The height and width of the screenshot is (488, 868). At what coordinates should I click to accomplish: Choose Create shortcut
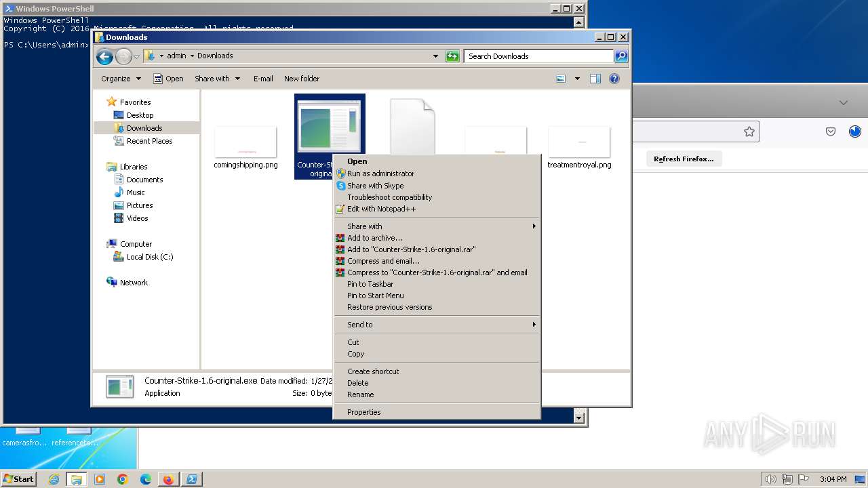click(x=437, y=371)
